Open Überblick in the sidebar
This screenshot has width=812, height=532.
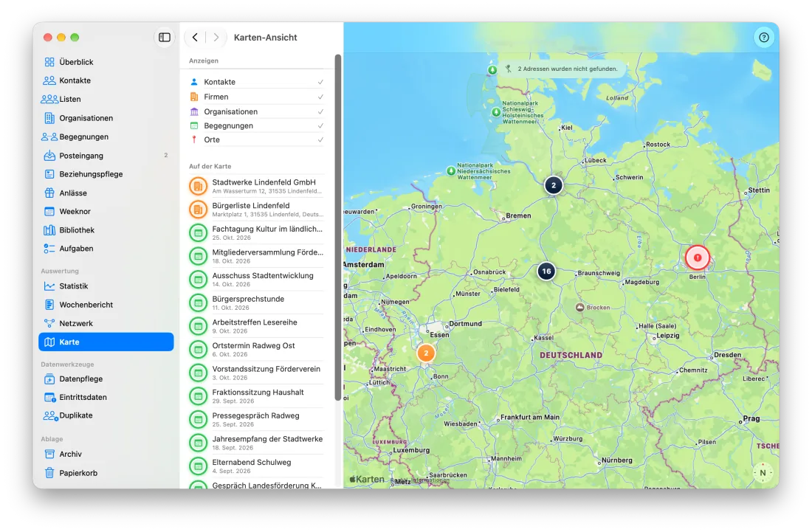(x=106, y=62)
